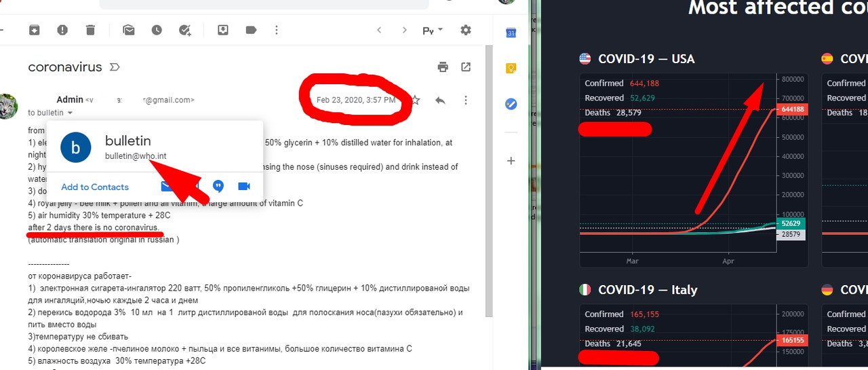Open Google Keep side panel
The height and width of the screenshot is (370, 868).
point(511,68)
